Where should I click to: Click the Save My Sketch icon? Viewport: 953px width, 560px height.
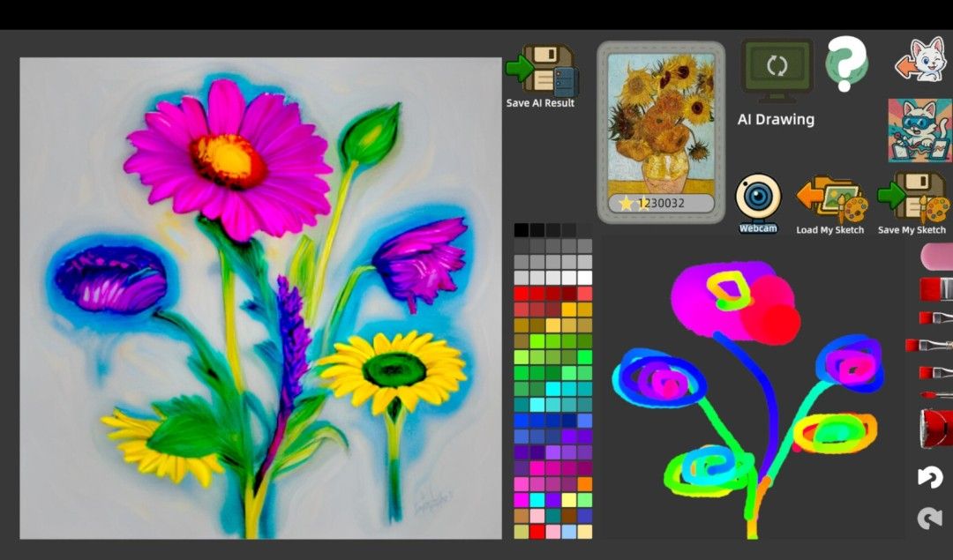click(912, 200)
